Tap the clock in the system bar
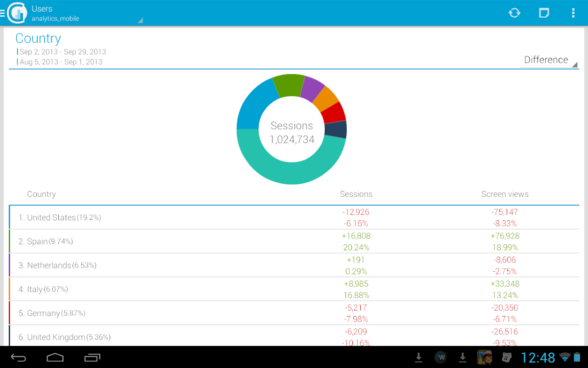588x368 pixels. [x=538, y=357]
